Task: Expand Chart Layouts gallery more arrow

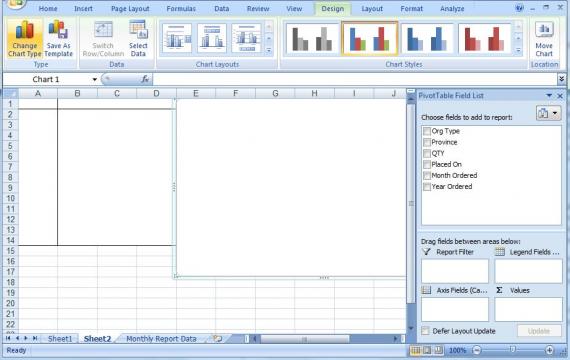Action: pyautogui.click(x=269, y=50)
